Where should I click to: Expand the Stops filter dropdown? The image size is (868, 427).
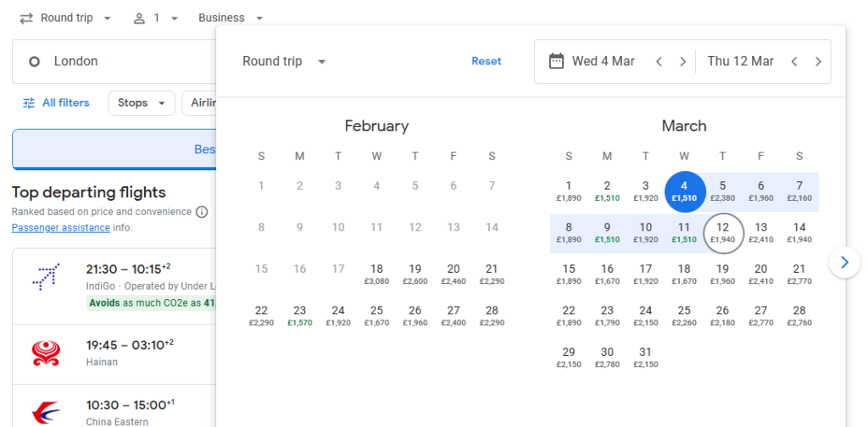pos(141,103)
